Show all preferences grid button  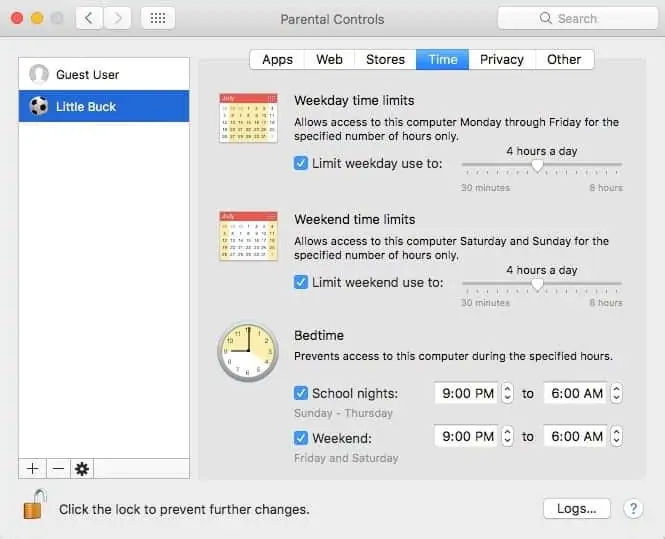[x=158, y=18]
